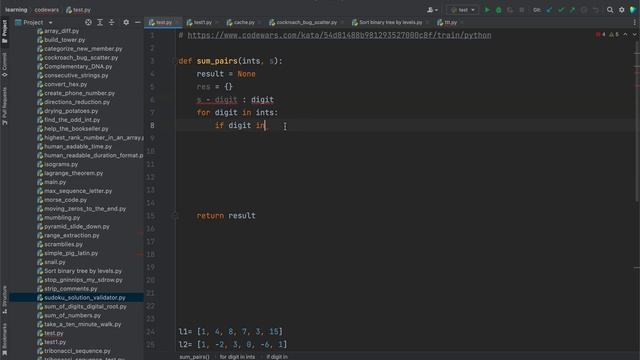Open Project panel options gear
Image resolution: width=640 pixels, height=360 pixels.
(126, 22)
